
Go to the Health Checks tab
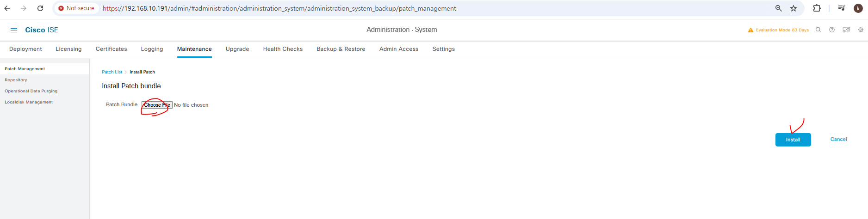(283, 49)
